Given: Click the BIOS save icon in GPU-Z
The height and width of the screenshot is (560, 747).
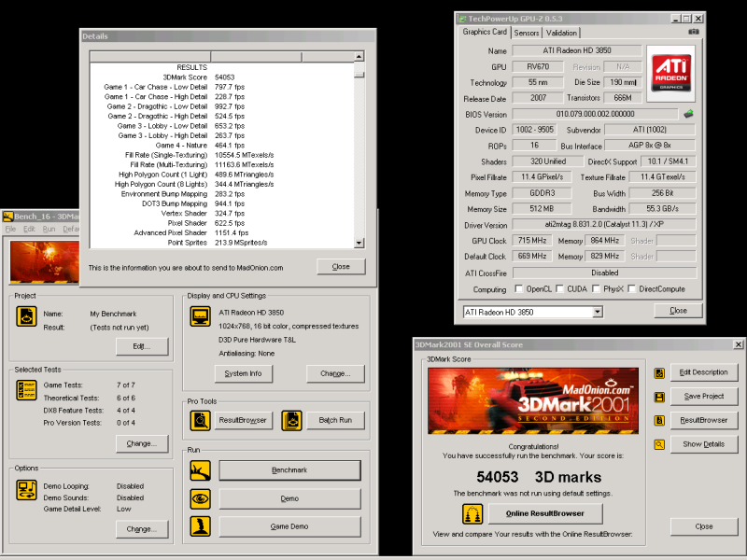Looking at the screenshot, I should point(688,114).
